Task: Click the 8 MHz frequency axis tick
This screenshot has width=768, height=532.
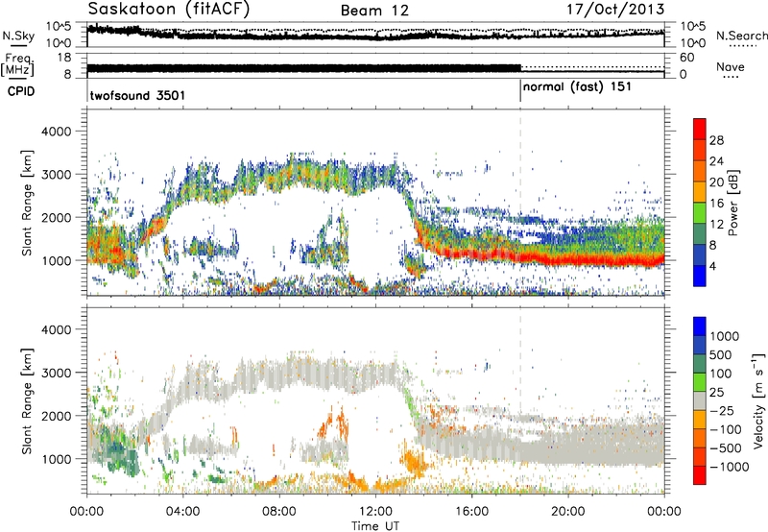Action: (67, 75)
